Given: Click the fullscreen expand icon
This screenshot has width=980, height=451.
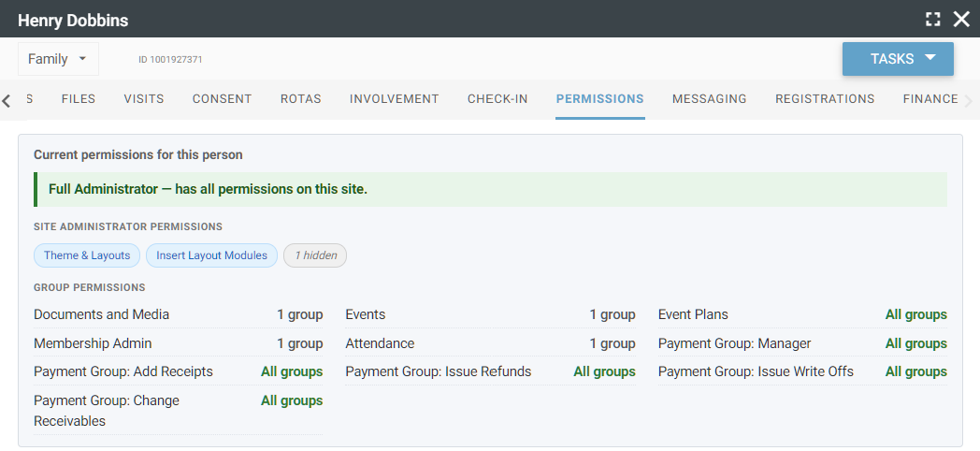Looking at the screenshot, I should [932, 20].
